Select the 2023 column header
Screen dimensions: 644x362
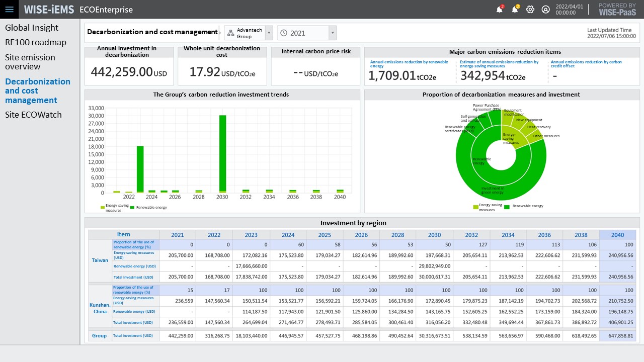[x=251, y=235]
